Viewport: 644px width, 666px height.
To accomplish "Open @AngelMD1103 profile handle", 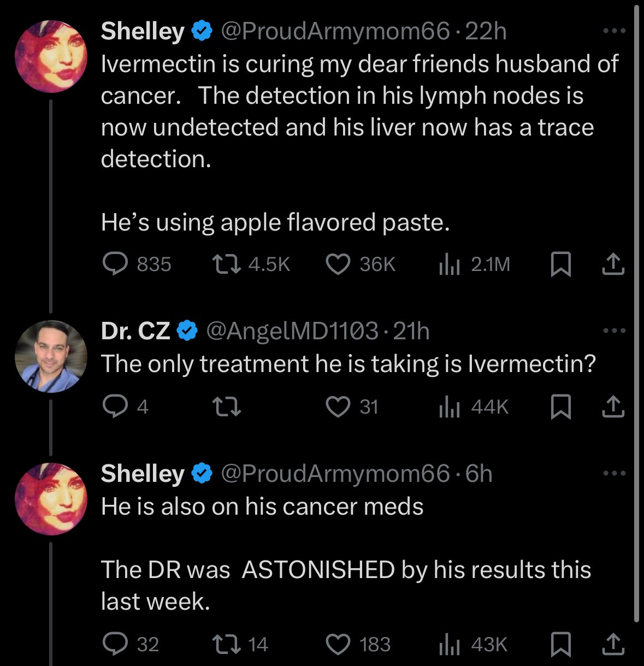I will [x=291, y=331].
